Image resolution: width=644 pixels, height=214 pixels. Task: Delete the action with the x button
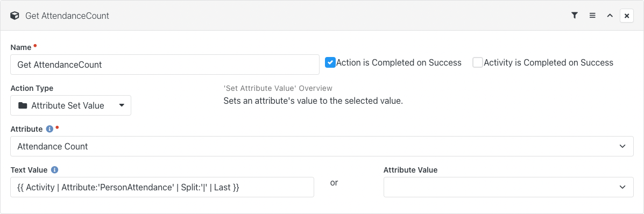coord(627,16)
